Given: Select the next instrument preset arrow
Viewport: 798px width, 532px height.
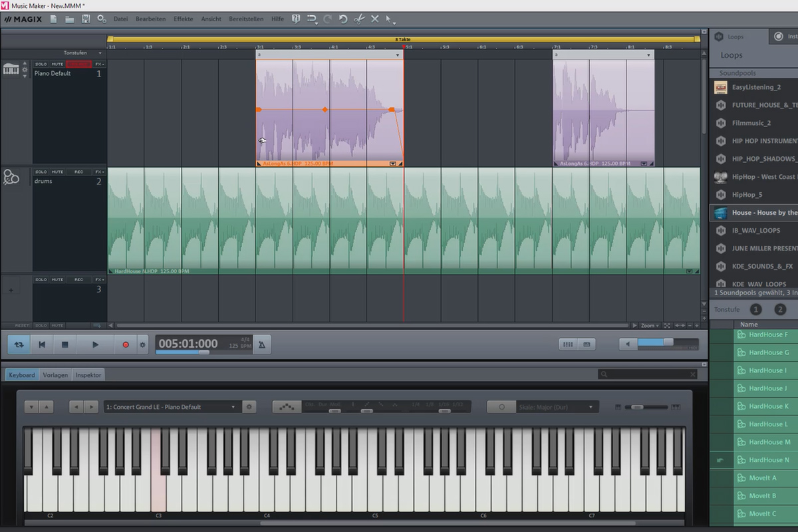Looking at the screenshot, I should point(91,407).
